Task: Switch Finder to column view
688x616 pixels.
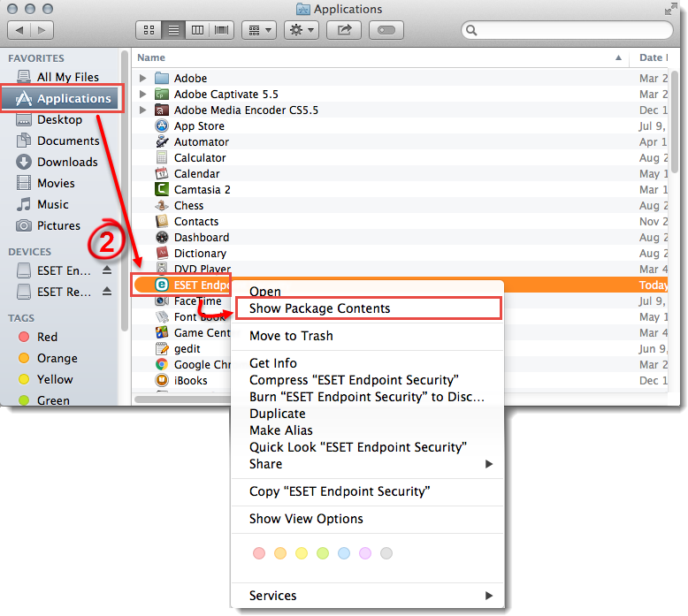Action: [197, 30]
